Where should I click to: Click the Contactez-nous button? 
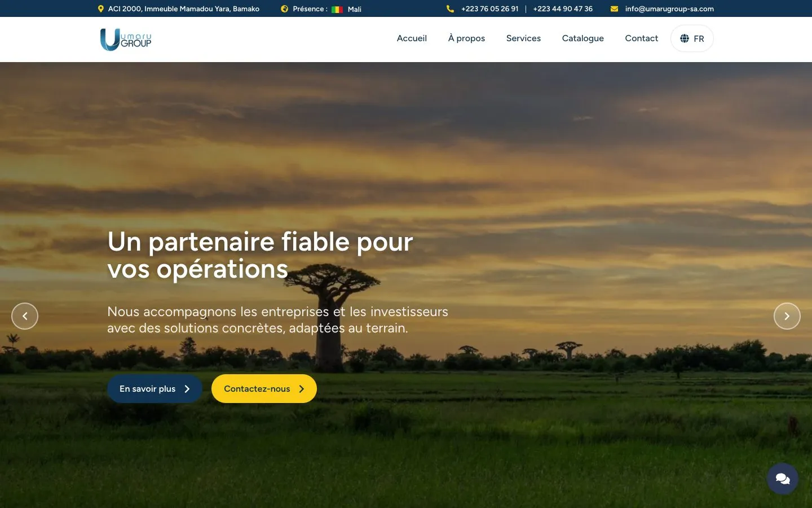264,389
